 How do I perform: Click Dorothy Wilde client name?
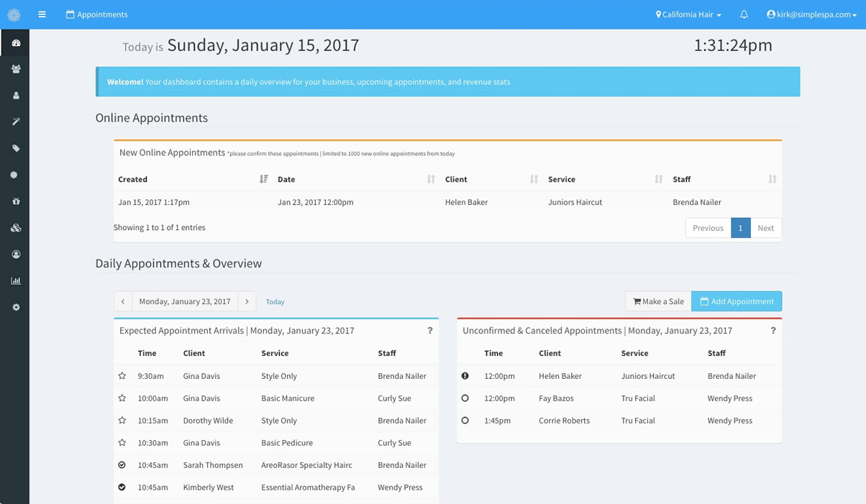point(209,421)
